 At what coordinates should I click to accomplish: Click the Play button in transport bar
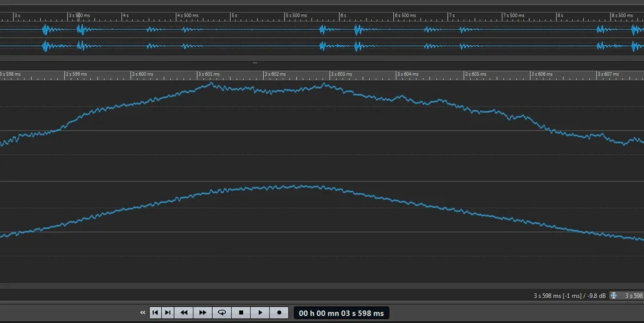point(260,313)
